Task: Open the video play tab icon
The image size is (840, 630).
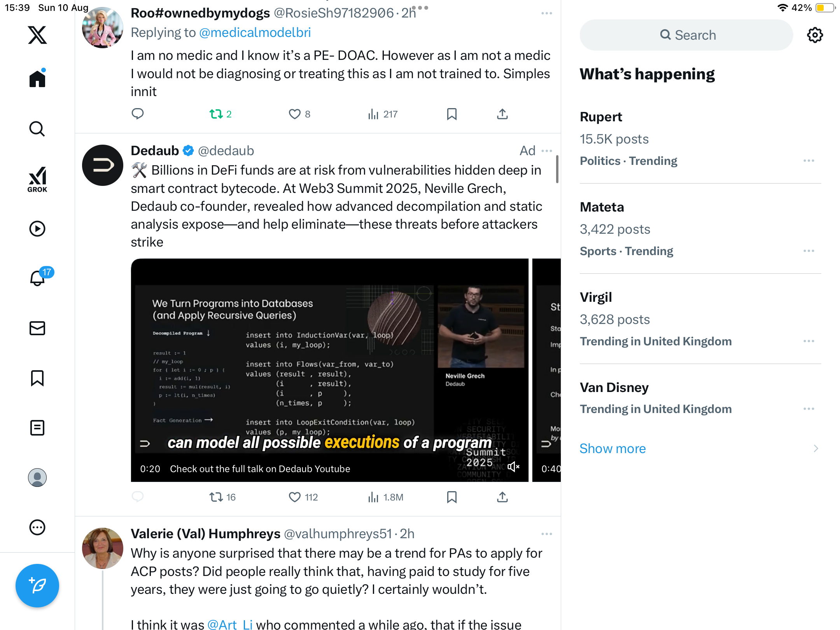Action: tap(37, 229)
